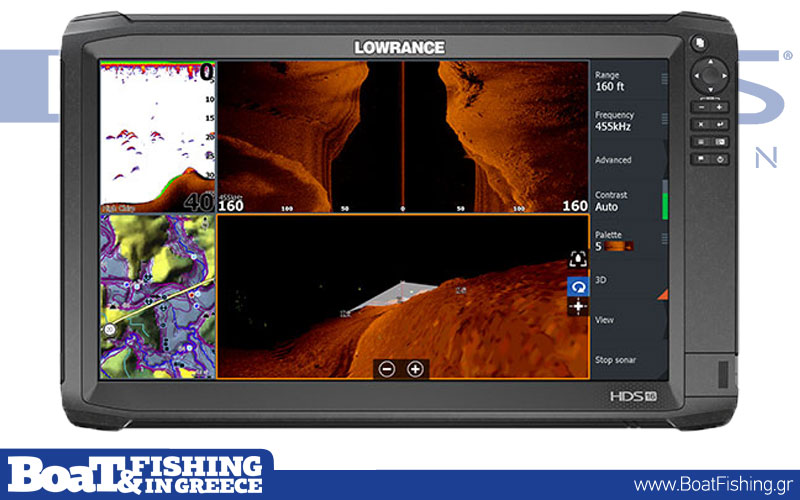The width and height of the screenshot is (800, 500).
Task: Select the center-on-vessel icon in 3D view
Action: [578, 259]
